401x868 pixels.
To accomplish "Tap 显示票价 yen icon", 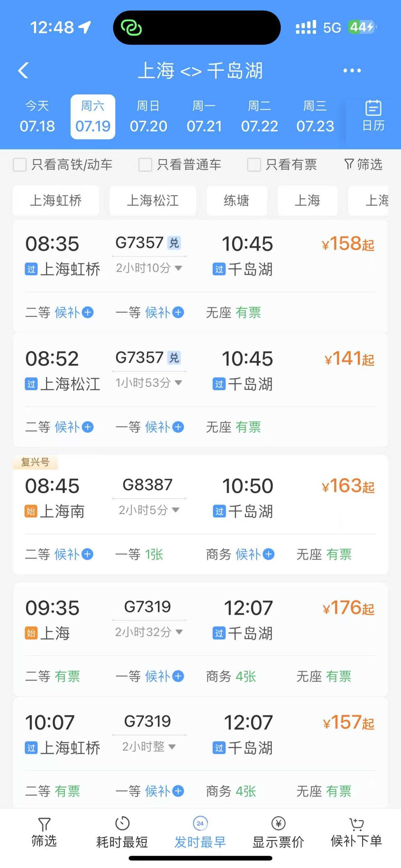I will 278,823.
